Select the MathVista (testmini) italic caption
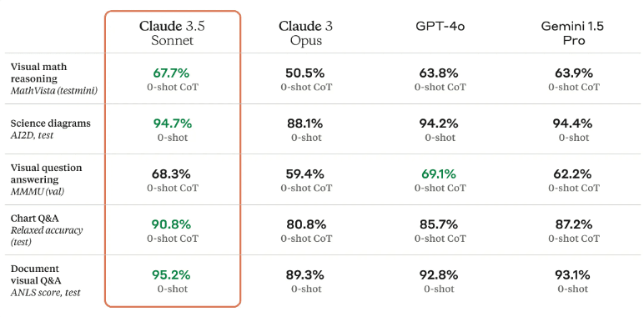This screenshot has height=317, width=644. click(x=54, y=90)
